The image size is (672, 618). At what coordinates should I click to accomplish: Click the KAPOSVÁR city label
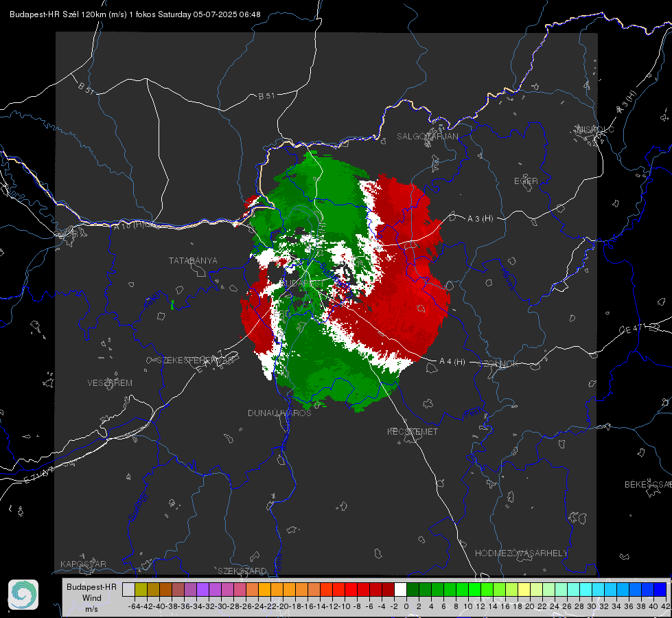coord(83,564)
